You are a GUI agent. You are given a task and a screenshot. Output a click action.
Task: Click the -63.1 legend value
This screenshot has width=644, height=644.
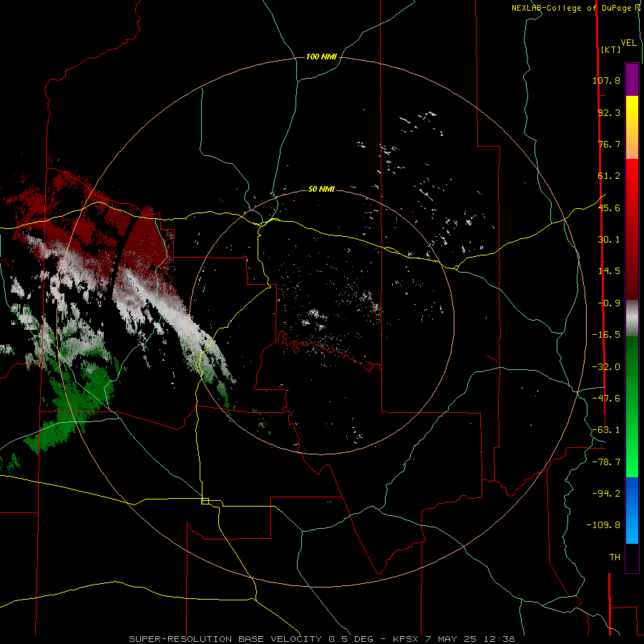tap(606, 430)
